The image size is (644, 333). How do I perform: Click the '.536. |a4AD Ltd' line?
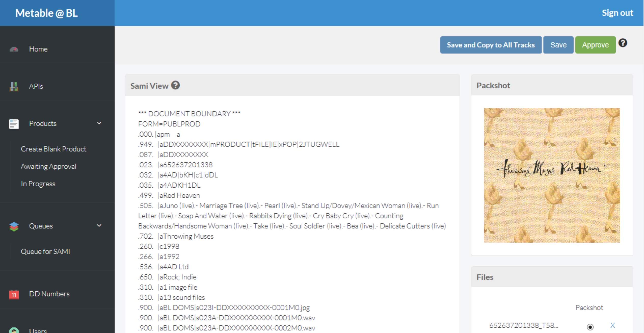click(x=163, y=267)
